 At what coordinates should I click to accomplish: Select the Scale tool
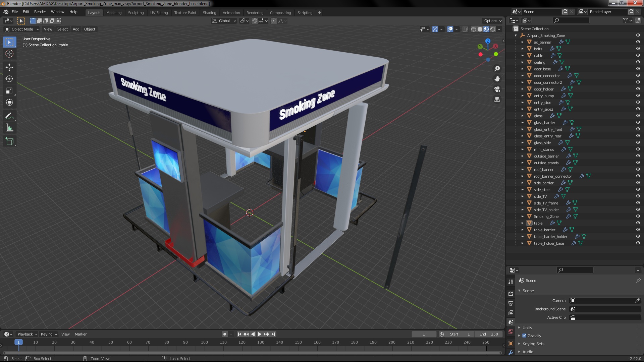[9, 91]
